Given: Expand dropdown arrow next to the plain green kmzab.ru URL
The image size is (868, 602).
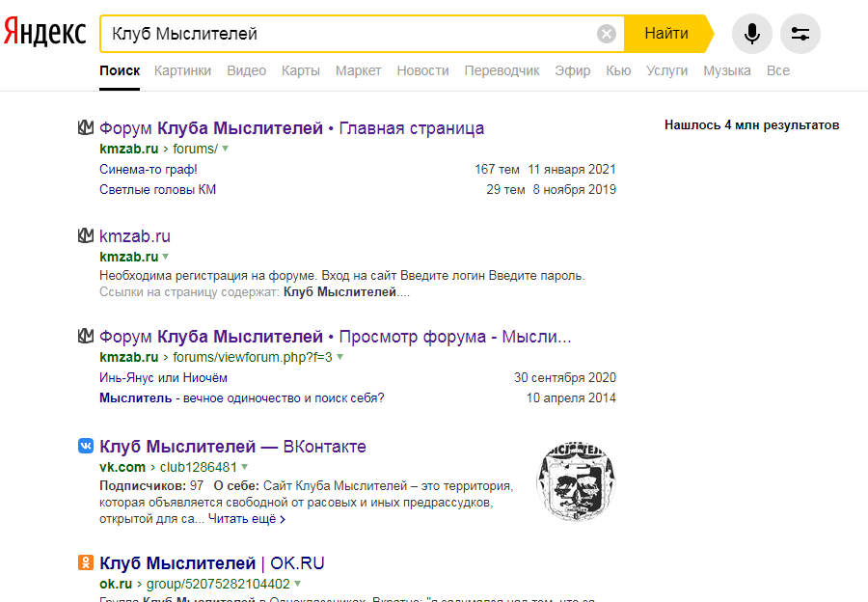Looking at the screenshot, I should pyautogui.click(x=166, y=257).
